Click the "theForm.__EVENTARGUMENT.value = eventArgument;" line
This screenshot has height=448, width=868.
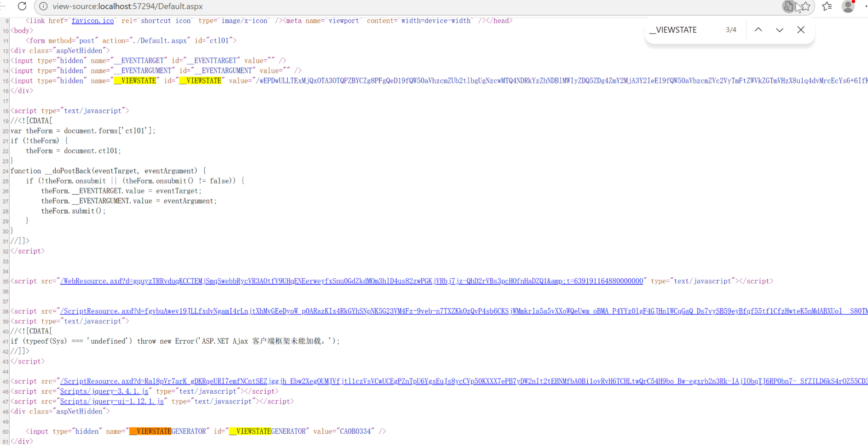[129, 201]
